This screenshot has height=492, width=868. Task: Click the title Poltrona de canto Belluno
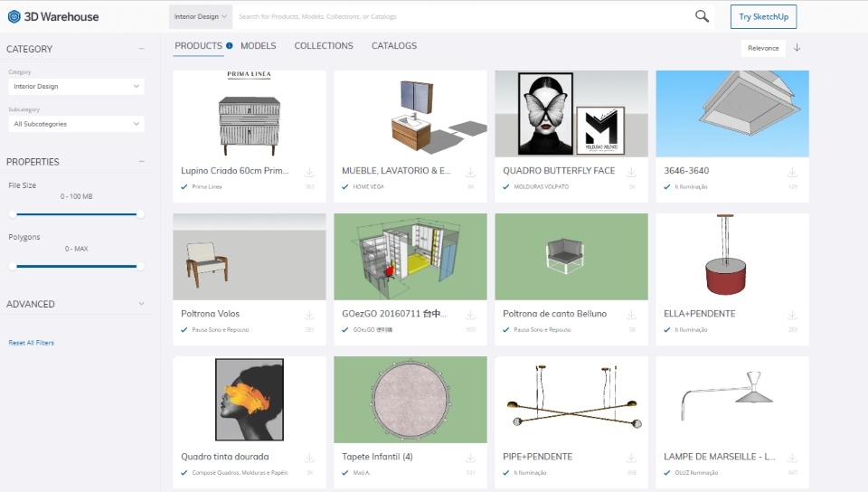click(554, 314)
